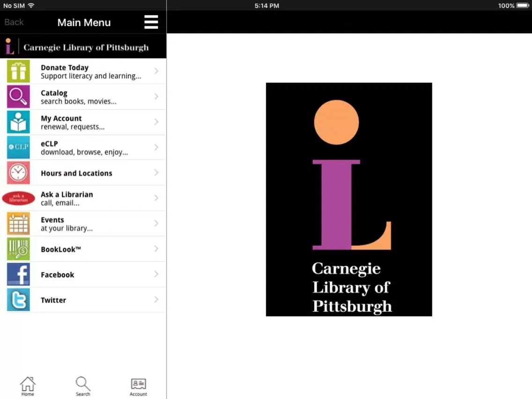Click 'renewal, requests...' subtitle
The image size is (532, 399).
click(x=73, y=127)
